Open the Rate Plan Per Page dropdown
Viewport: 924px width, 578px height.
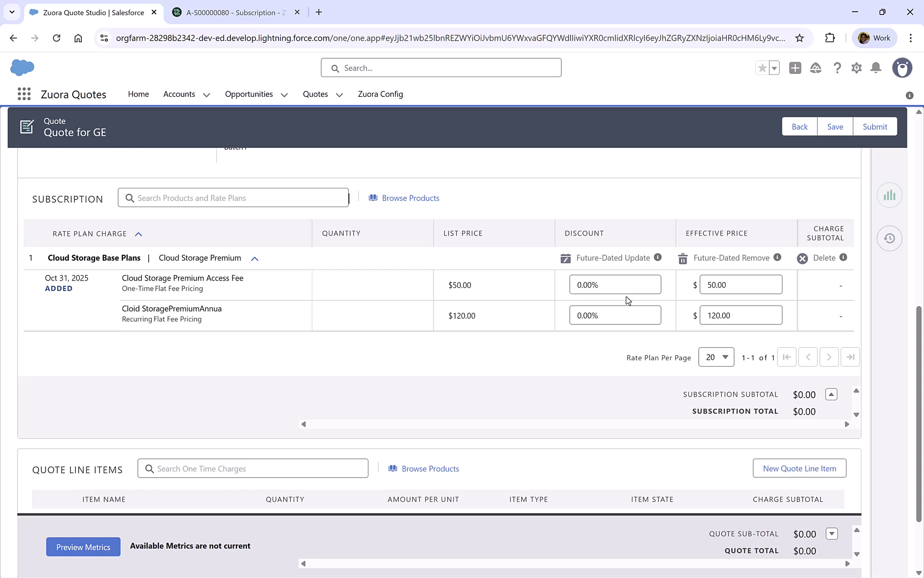pyautogui.click(x=716, y=357)
